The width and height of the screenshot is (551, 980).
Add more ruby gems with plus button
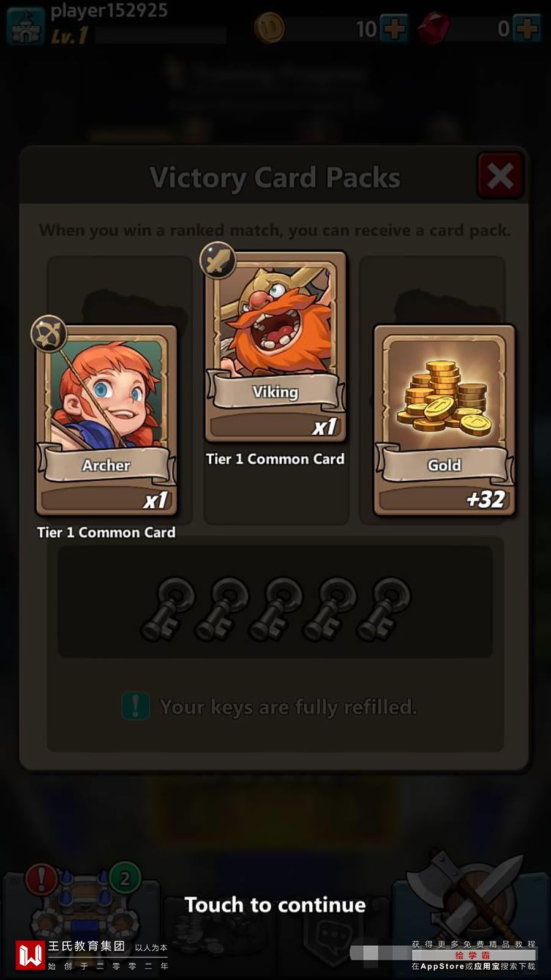pos(527,28)
